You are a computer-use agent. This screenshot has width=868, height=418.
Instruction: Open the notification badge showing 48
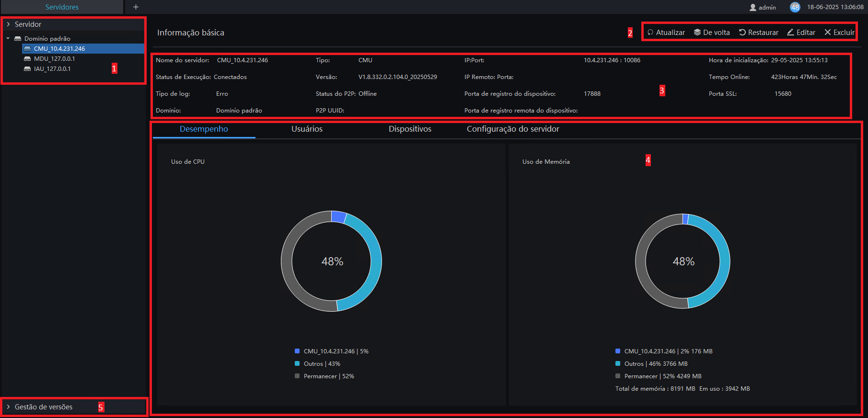click(795, 7)
